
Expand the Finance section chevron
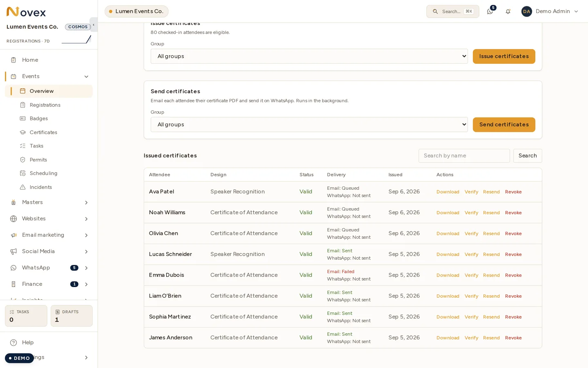coord(86,284)
